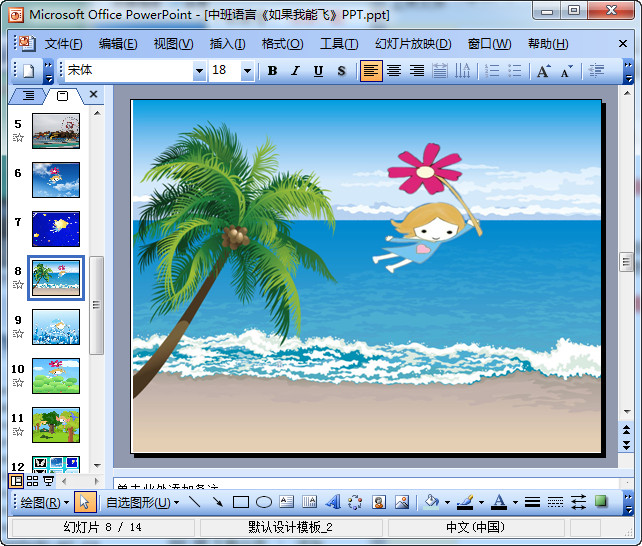
Task: Open the 插入(I) menu
Action: click(227, 43)
